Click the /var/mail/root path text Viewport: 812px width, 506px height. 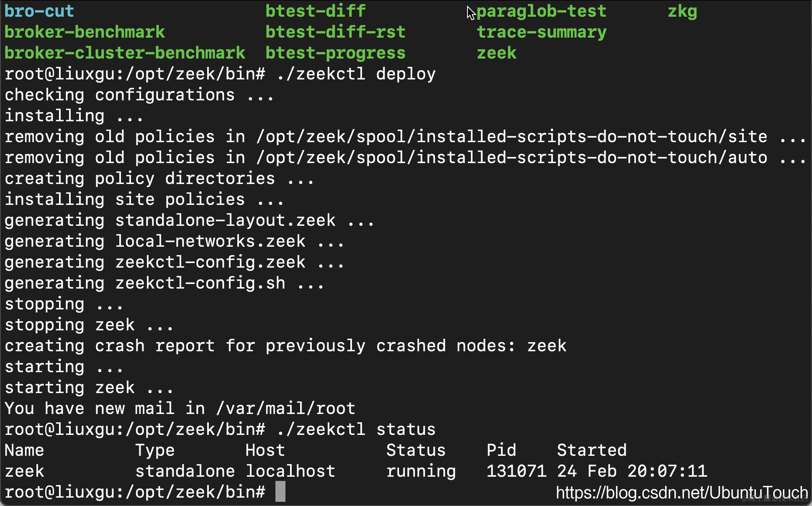point(285,409)
